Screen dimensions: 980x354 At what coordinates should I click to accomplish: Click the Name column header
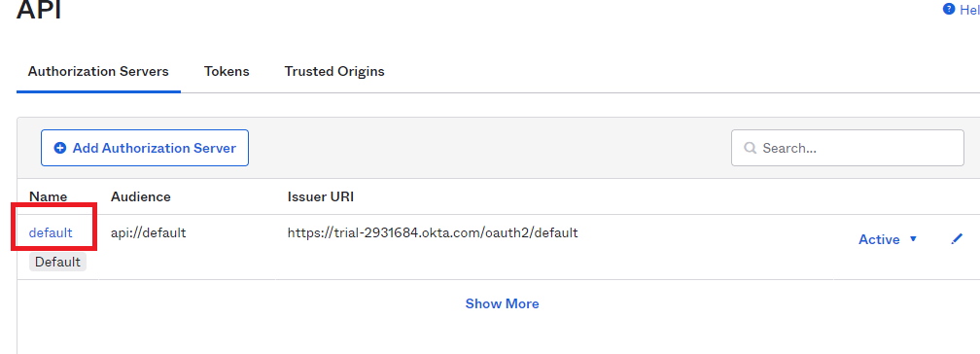(49, 196)
